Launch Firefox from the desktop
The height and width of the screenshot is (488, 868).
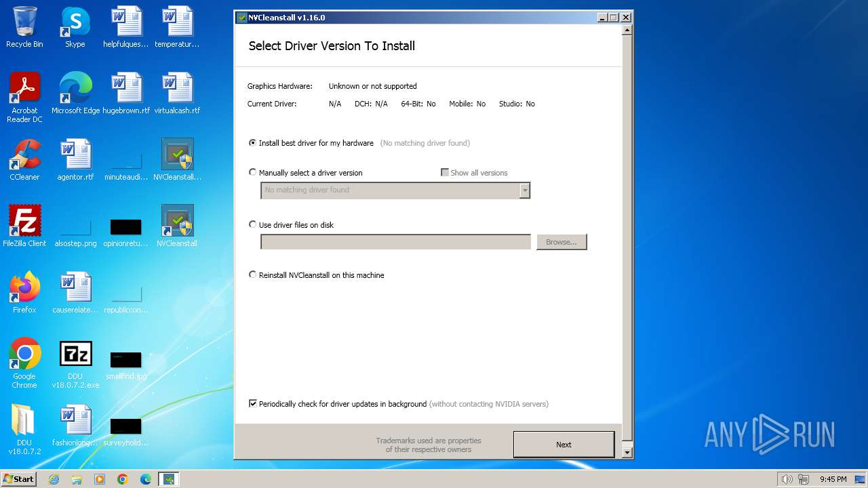tap(24, 293)
